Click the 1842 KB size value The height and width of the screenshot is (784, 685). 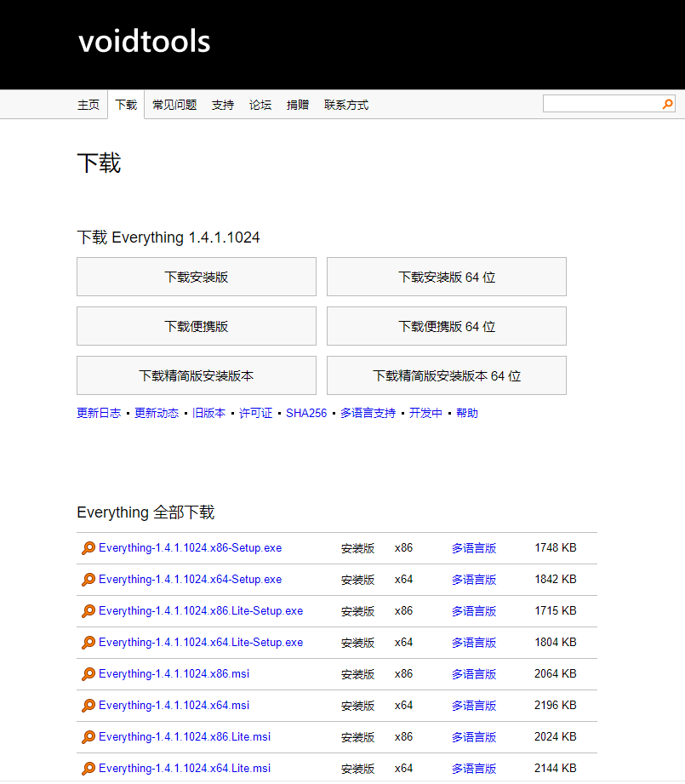click(x=556, y=580)
